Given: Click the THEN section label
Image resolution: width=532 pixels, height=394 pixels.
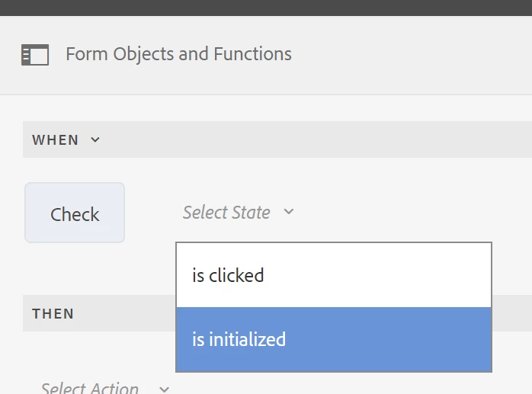Looking at the screenshot, I should [x=53, y=313].
